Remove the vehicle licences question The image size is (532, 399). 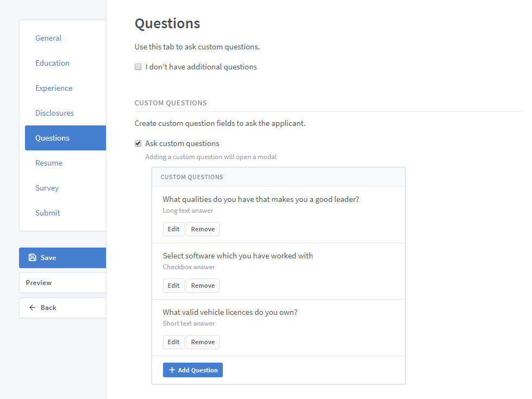coord(203,342)
